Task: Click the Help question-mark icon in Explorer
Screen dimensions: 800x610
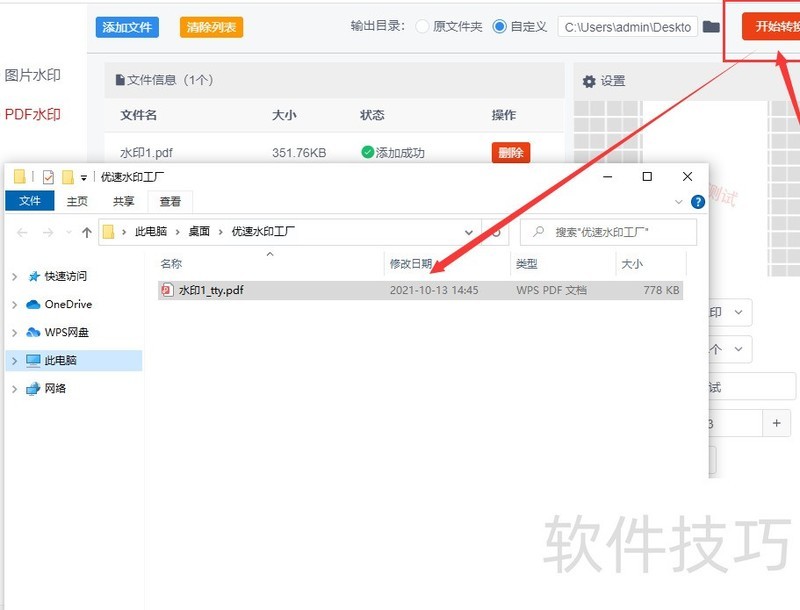Action: point(697,201)
